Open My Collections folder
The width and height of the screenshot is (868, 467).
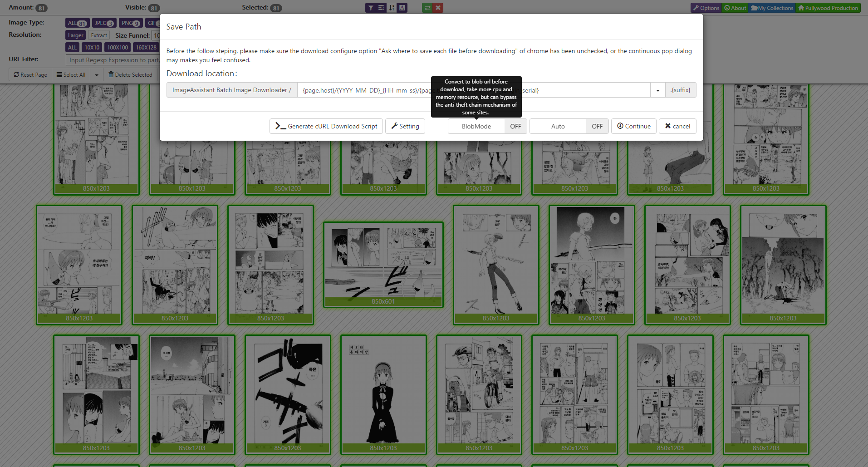pos(772,8)
